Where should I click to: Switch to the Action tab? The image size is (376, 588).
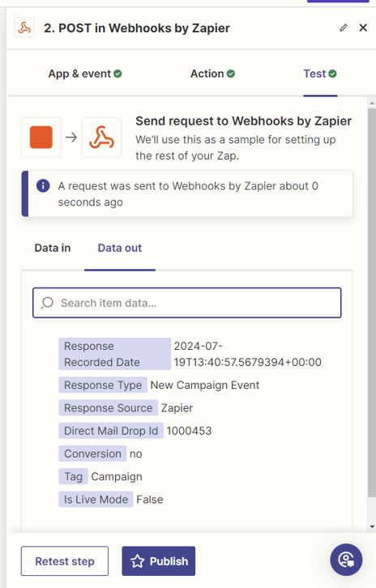[212, 74]
